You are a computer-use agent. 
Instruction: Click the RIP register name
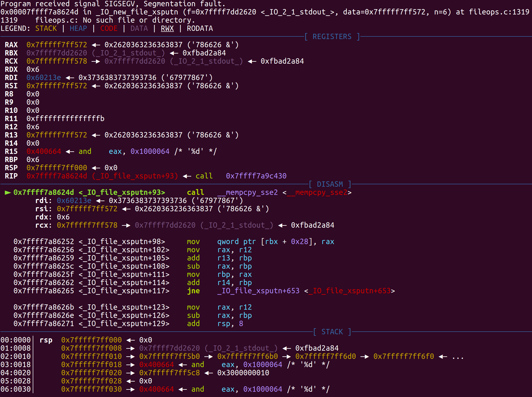click(11, 176)
